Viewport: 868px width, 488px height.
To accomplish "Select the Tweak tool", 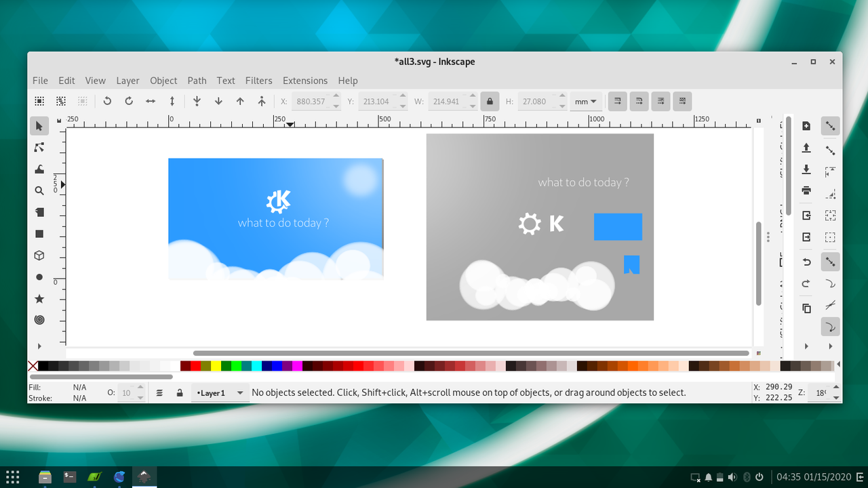I will click(x=39, y=169).
